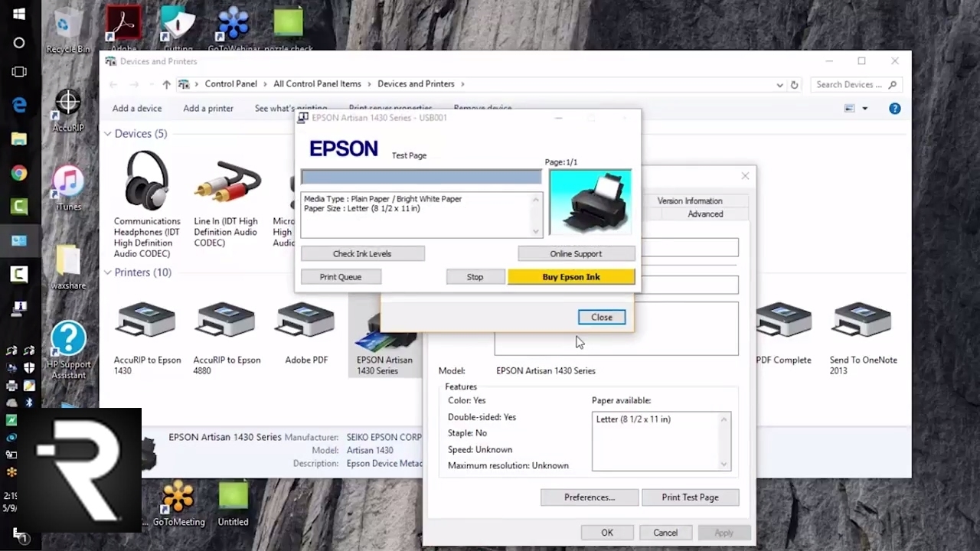The width and height of the screenshot is (980, 551).
Task: Confirm printer properties with OK
Action: tap(607, 533)
